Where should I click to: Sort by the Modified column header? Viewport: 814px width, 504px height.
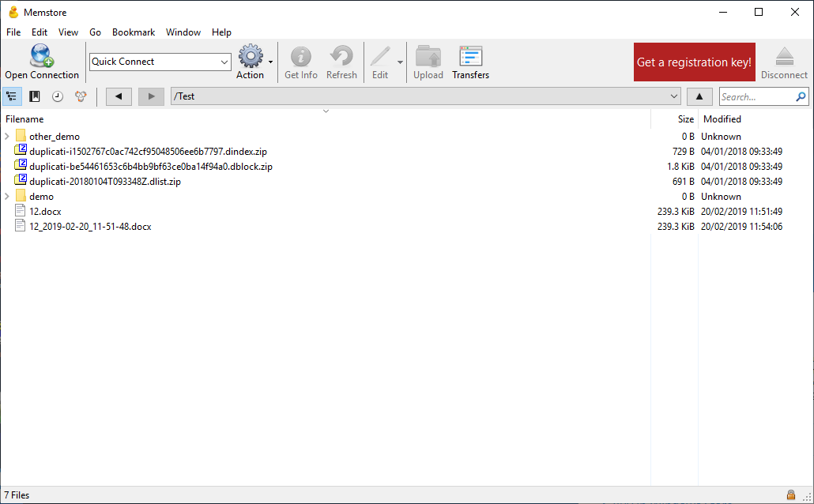pyautogui.click(x=722, y=118)
